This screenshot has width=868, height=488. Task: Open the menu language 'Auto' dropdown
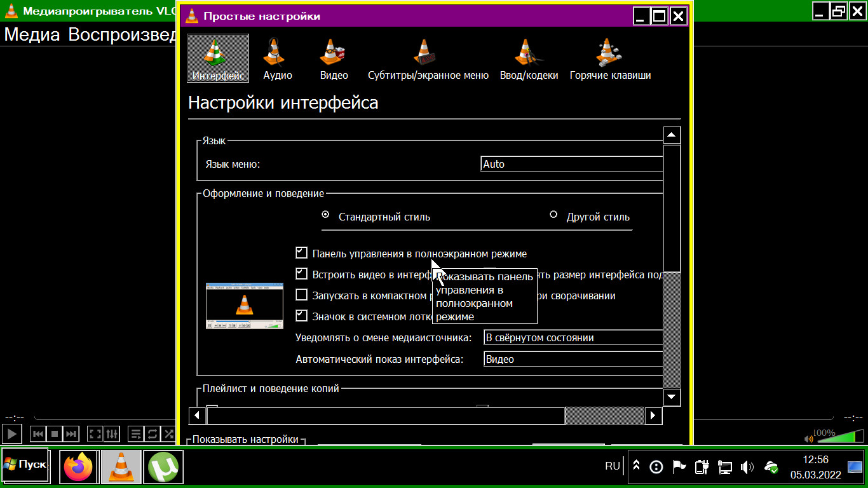[x=572, y=164]
